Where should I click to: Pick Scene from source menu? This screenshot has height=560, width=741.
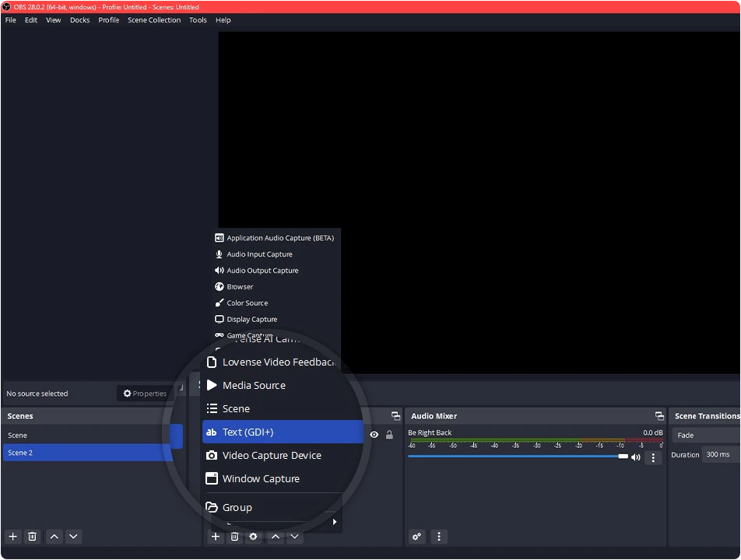pos(283,408)
